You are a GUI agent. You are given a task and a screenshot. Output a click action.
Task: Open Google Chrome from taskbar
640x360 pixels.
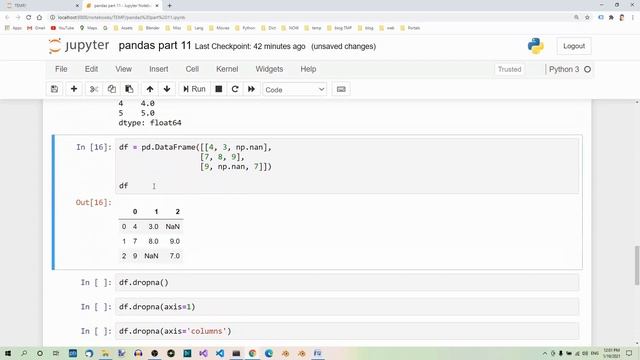252,353
